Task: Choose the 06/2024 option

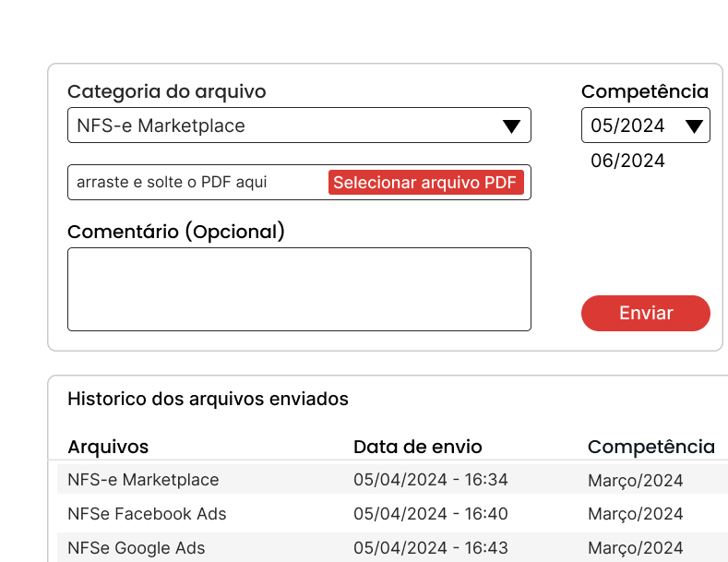Action: pyautogui.click(x=627, y=161)
